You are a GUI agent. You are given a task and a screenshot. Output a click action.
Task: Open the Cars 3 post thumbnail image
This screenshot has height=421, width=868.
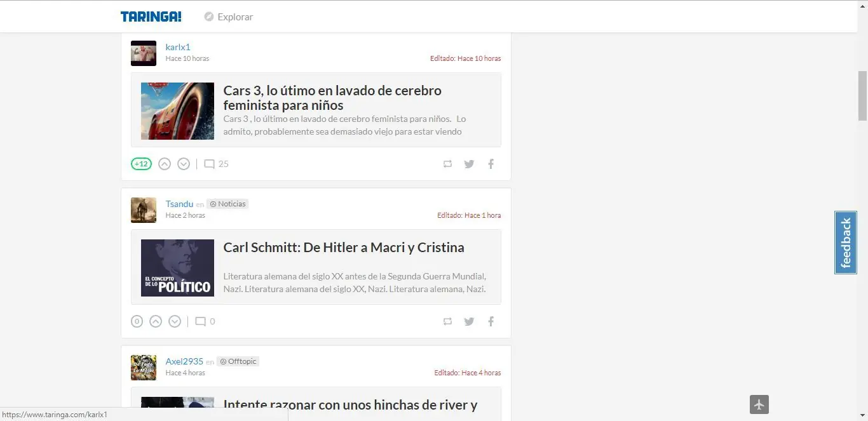177,111
